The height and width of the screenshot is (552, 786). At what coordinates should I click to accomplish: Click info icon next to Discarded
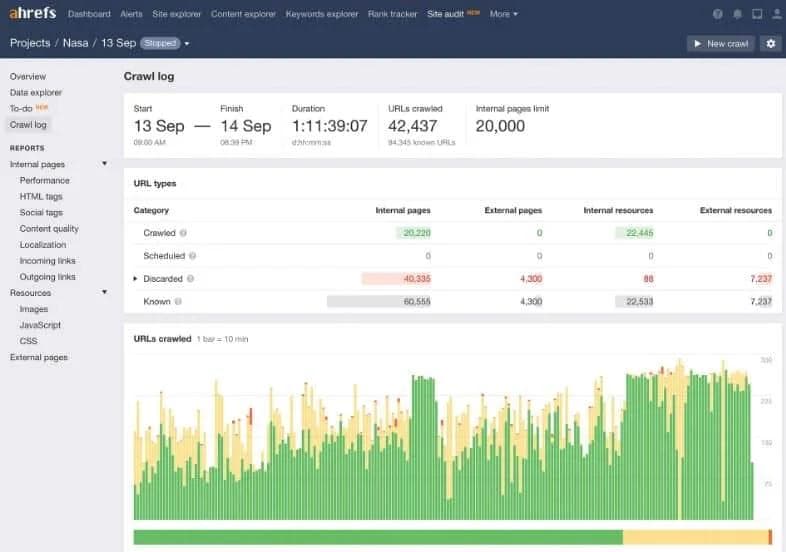coord(190,279)
